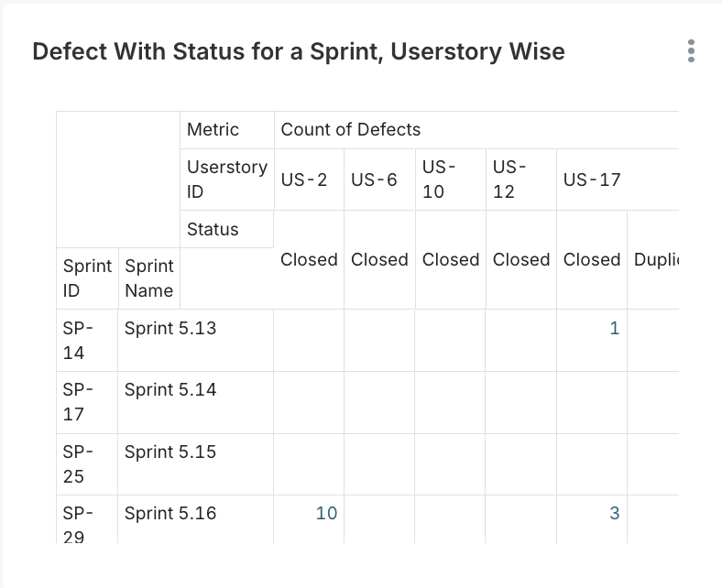Open the widget kebab options menu
Image resolution: width=722 pixels, height=588 pixels.
[x=691, y=51]
